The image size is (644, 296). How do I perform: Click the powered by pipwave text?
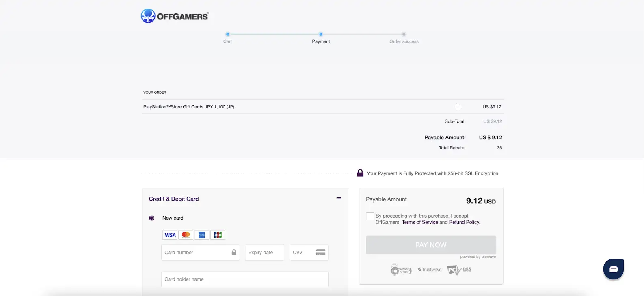pos(478,257)
